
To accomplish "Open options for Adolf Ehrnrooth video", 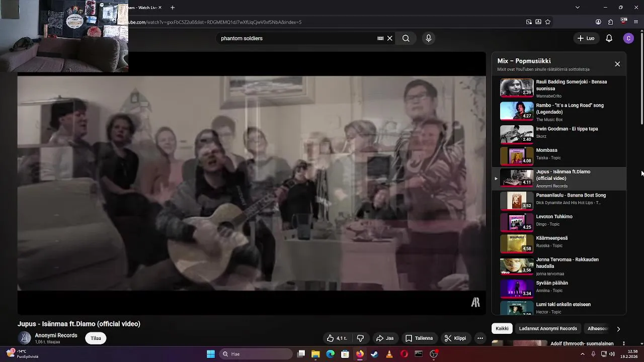I will click(x=623, y=344).
